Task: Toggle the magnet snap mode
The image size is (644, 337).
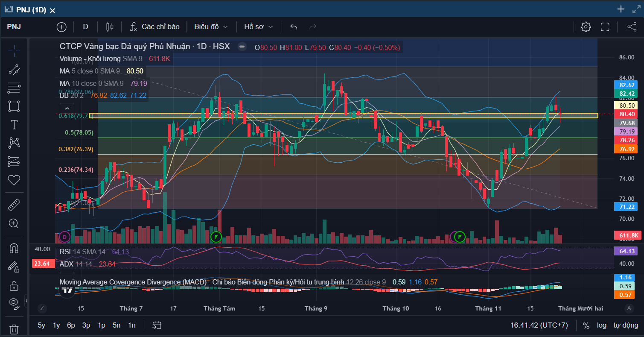Action: pyautogui.click(x=14, y=248)
